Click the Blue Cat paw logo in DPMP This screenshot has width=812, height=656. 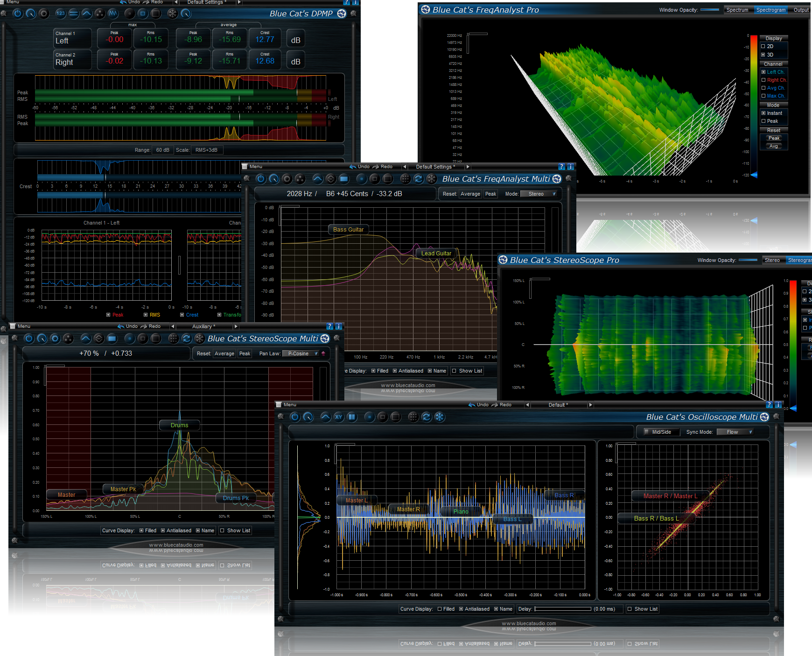(342, 14)
